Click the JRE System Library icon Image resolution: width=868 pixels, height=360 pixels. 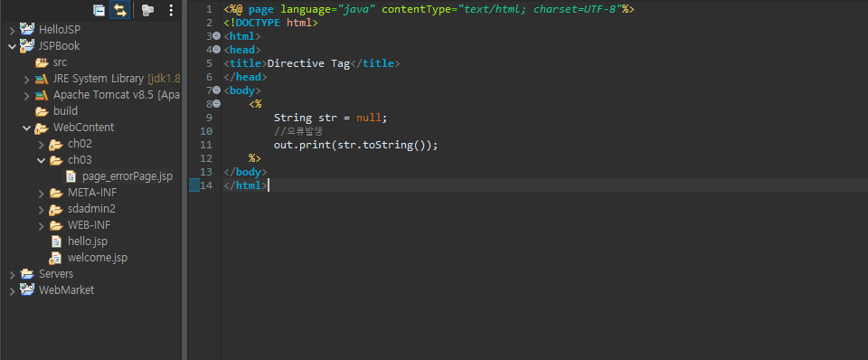42,79
